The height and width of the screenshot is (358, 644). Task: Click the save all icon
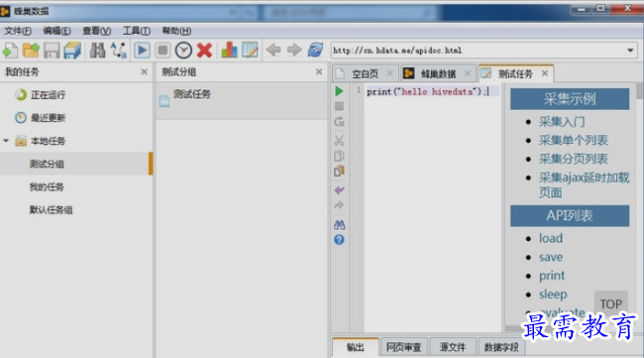click(x=72, y=51)
